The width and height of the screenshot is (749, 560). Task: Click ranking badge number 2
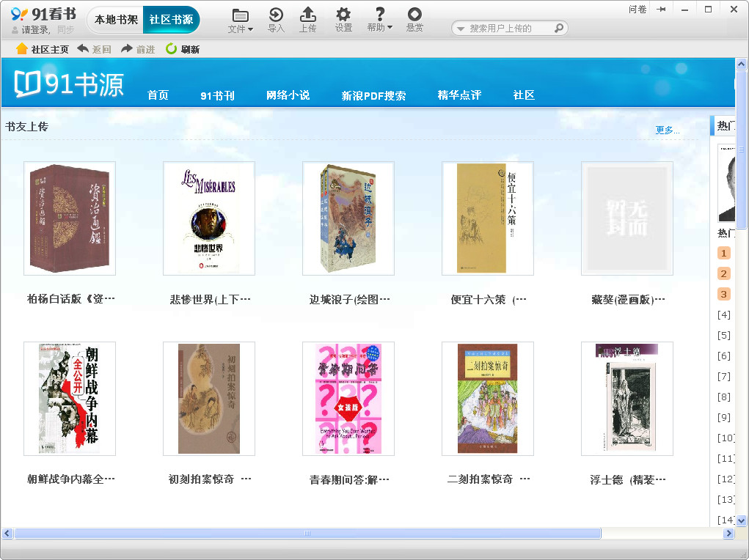(x=723, y=273)
